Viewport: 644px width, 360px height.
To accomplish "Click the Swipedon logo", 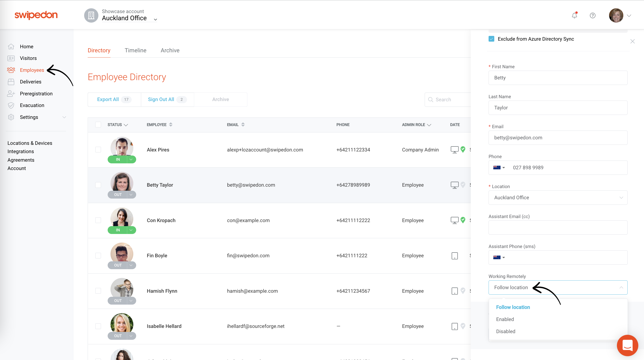I will pos(36,15).
